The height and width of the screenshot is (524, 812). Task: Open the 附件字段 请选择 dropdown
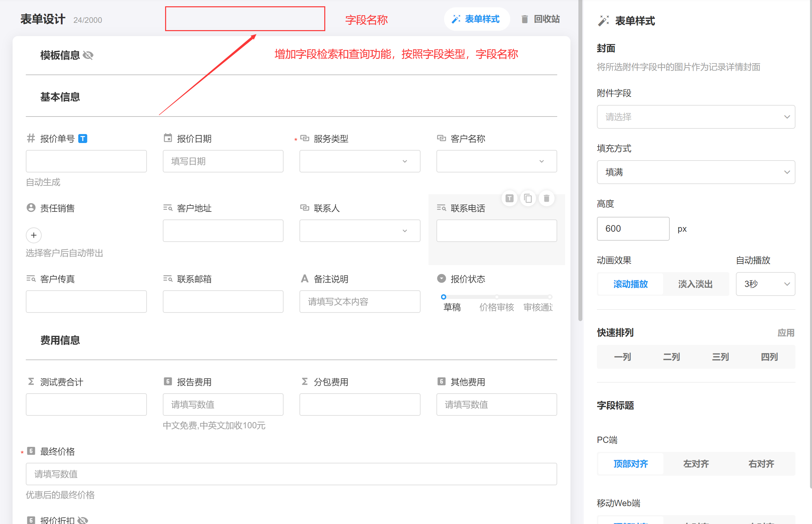tap(696, 117)
